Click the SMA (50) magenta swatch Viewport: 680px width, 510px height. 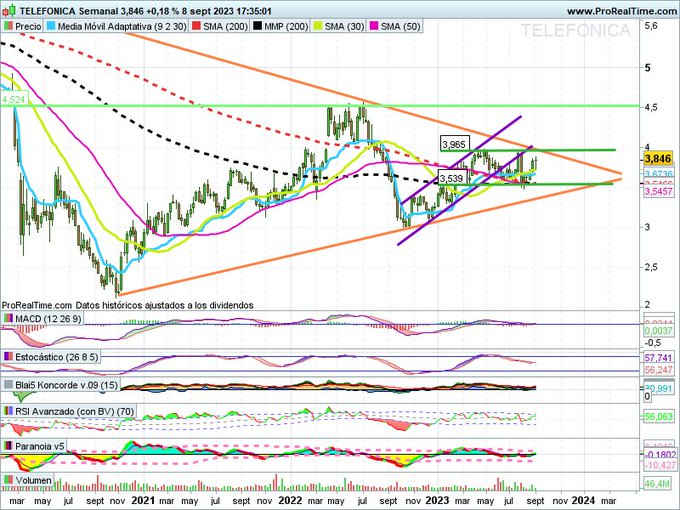(374, 26)
